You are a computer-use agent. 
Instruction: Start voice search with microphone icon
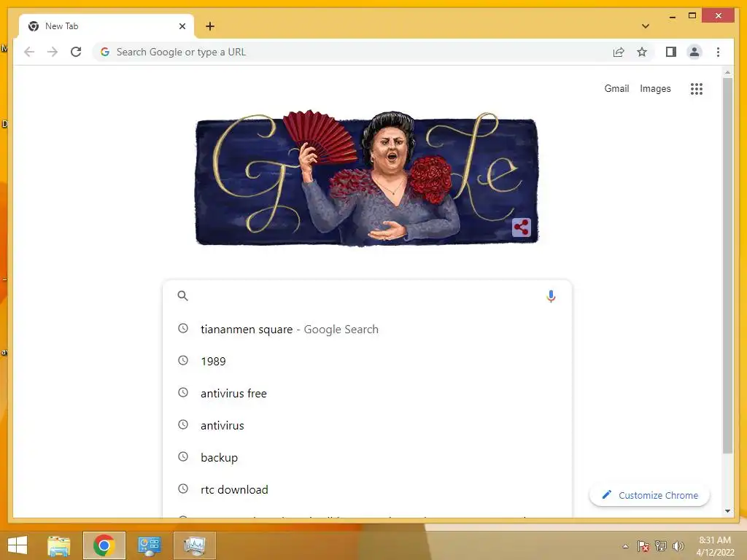[551, 296]
